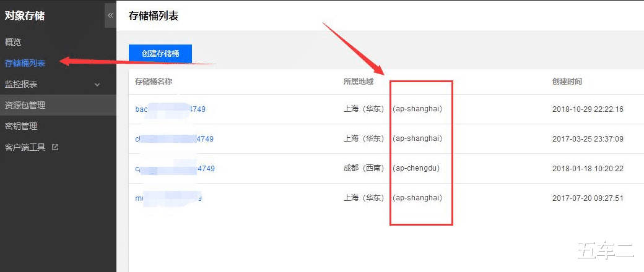644x272 pixels.
Task: Click the 存储桶名称 column header
Action: (x=153, y=81)
